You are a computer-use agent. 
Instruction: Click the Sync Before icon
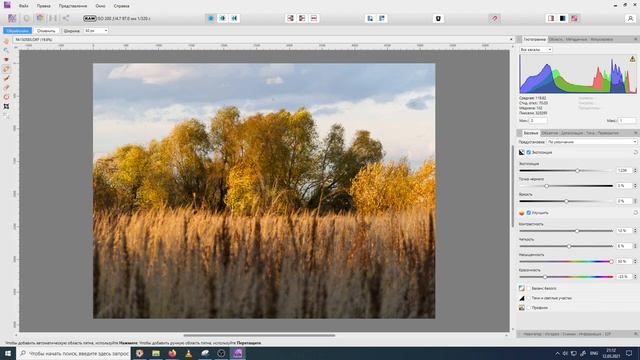[x=290, y=18]
